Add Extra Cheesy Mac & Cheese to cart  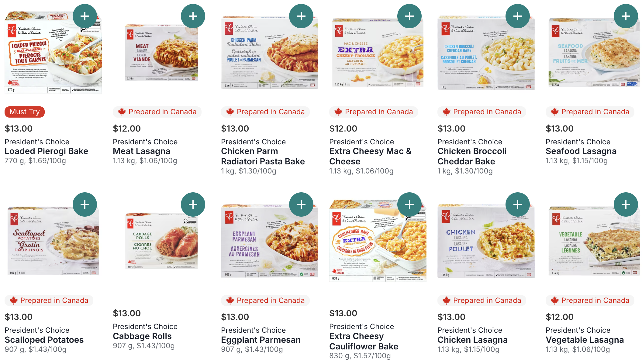pos(409,16)
